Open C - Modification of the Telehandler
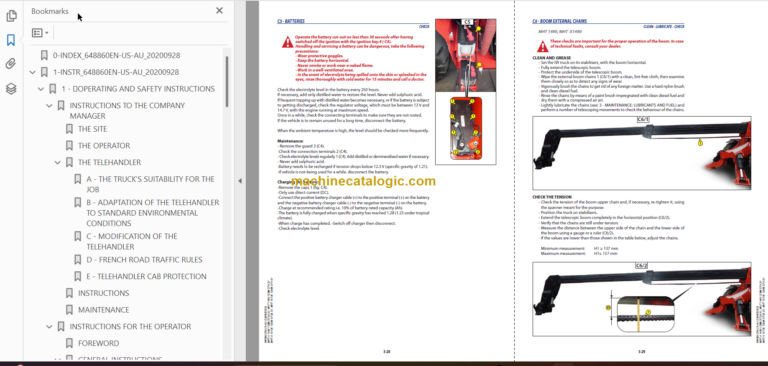768x366 pixels. [x=132, y=241]
